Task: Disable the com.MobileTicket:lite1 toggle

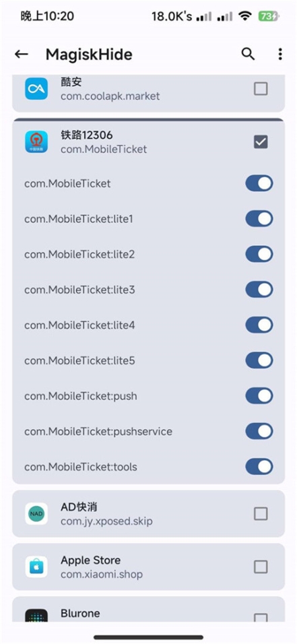Action: click(259, 219)
